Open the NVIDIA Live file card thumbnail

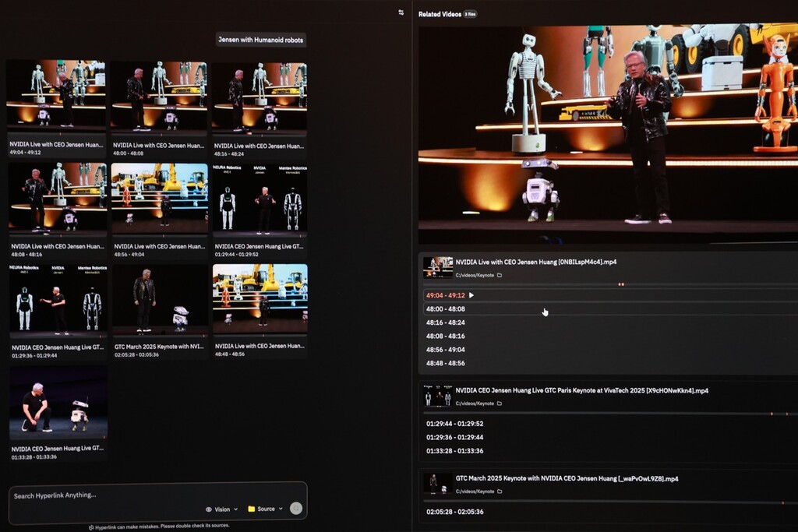point(438,267)
